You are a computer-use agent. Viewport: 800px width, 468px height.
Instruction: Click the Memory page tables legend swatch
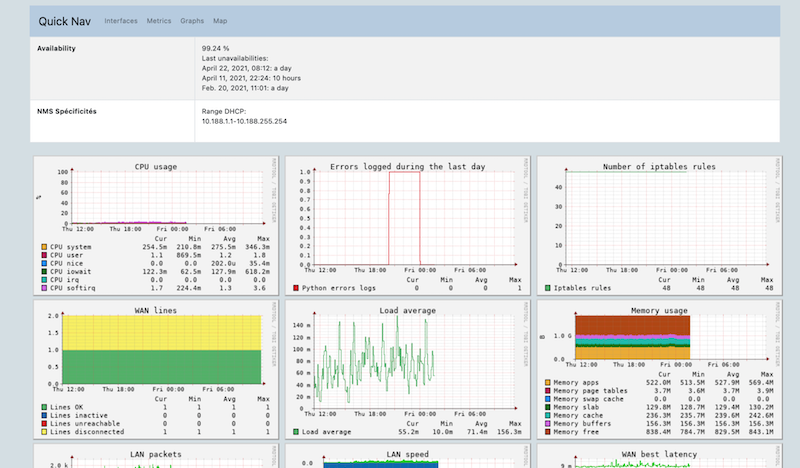pos(547,390)
